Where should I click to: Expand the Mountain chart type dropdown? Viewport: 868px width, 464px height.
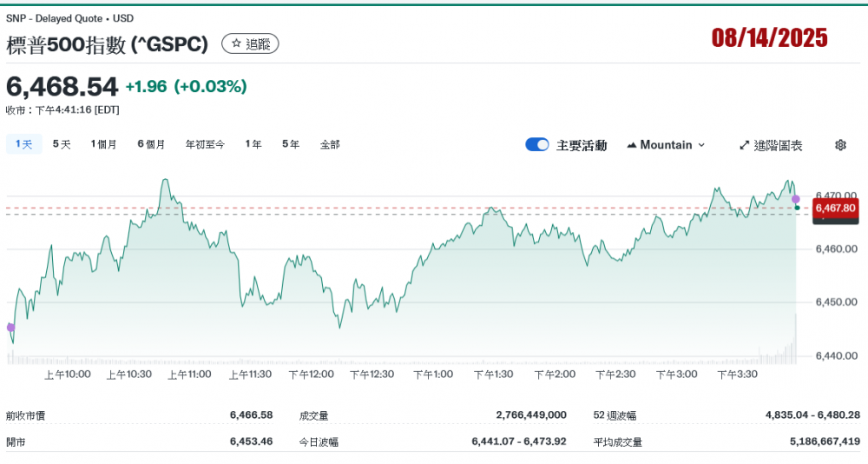click(666, 145)
